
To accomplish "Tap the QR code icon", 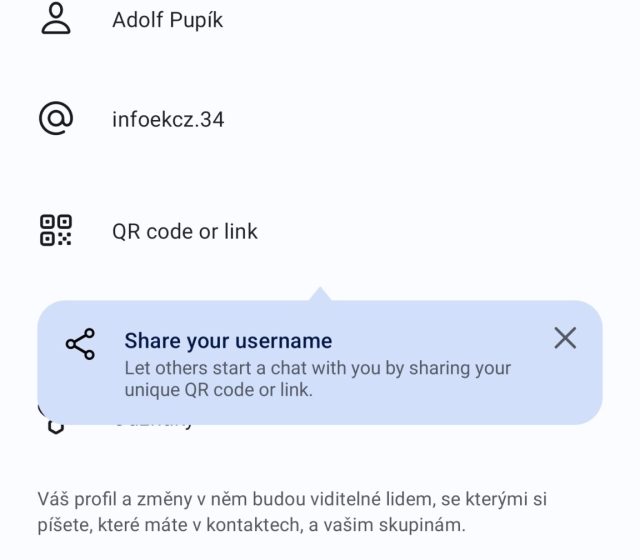I will point(56,231).
